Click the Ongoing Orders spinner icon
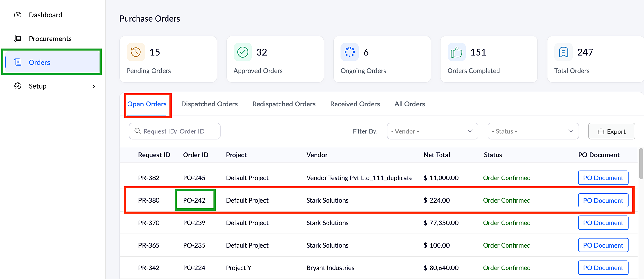Image resolution: width=644 pixels, height=279 pixels. click(x=350, y=52)
